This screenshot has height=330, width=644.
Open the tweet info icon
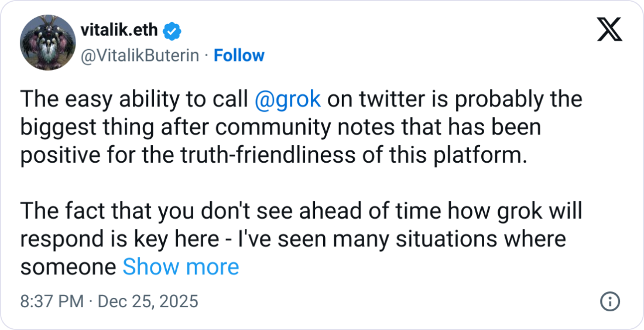(610, 302)
